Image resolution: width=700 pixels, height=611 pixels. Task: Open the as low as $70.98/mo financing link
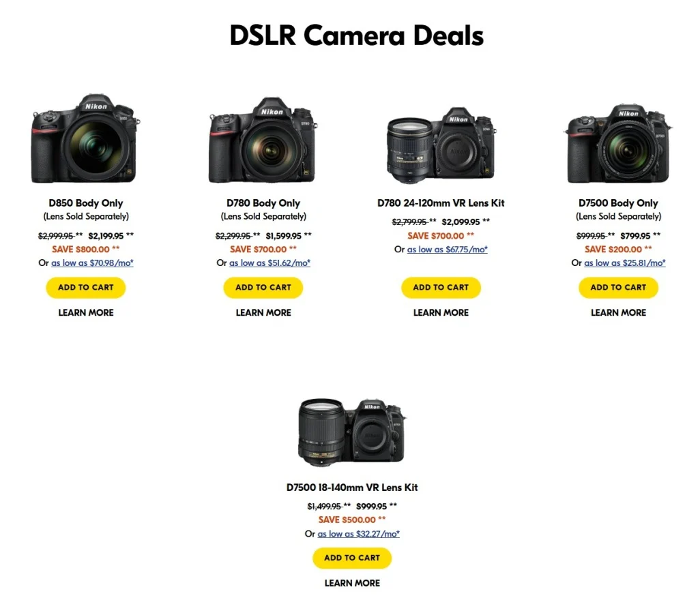pyautogui.click(x=92, y=263)
